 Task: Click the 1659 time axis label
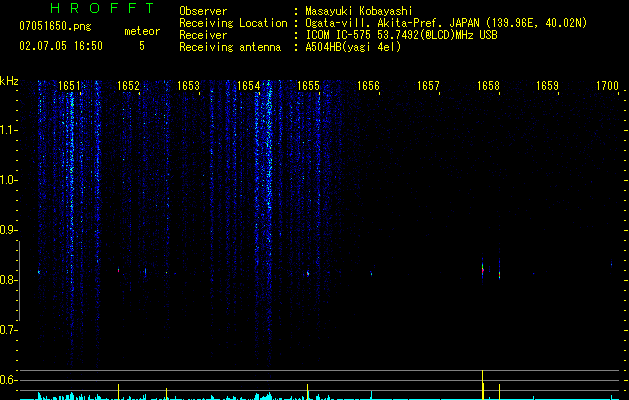[x=548, y=86]
